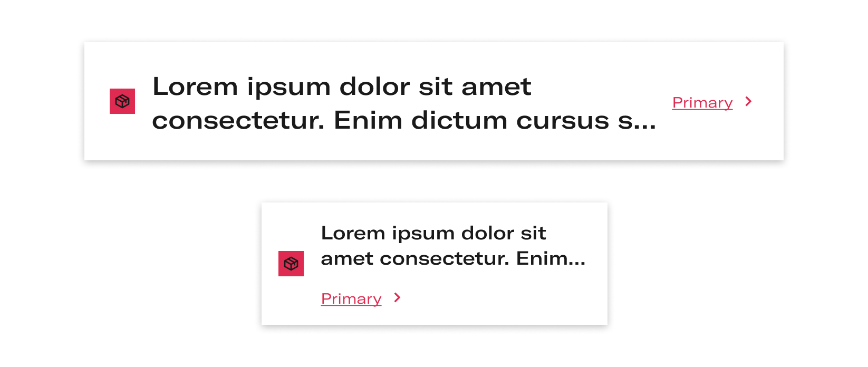Click 'Lorem ipsum dolor sit amet' line in wide card

point(342,86)
